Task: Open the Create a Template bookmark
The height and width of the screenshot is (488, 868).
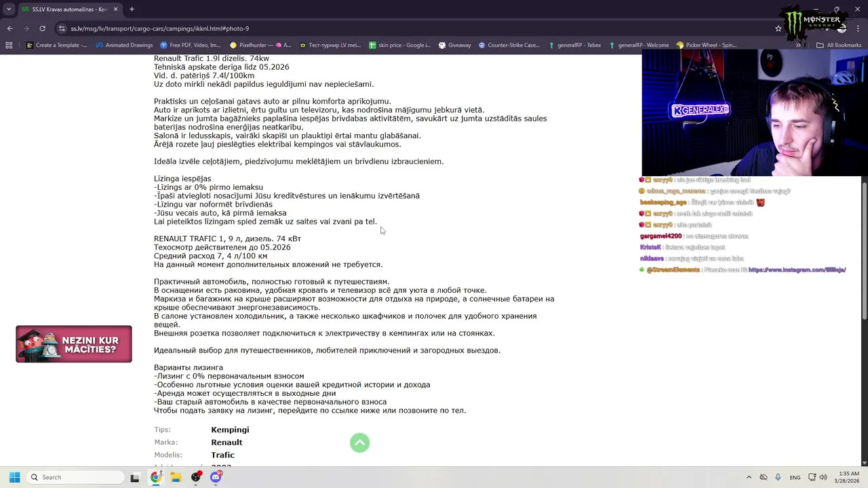Action: tap(56, 45)
